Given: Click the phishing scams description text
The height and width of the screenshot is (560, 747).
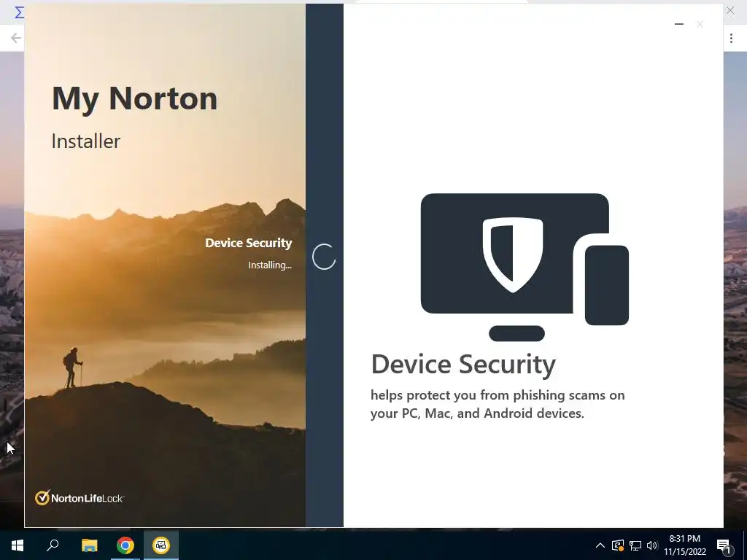Looking at the screenshot, I should pyautogui.click(x=498, y=404).
